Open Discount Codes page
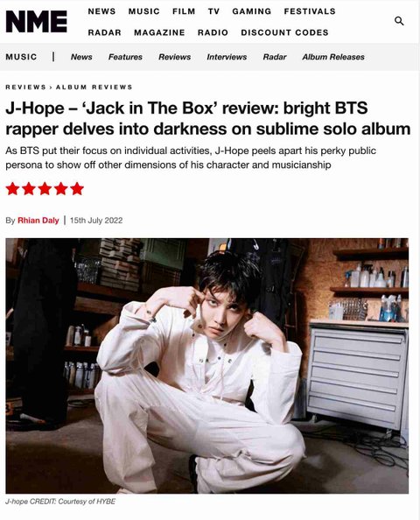This screenshot has width=420, height=520. (284, 32)
